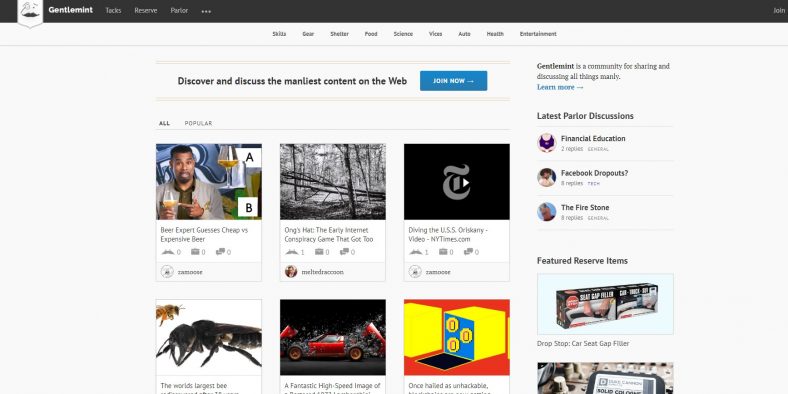This screenshot has height=394, width=788.
Task: Click comments icon on Ong's Hat card
Action: pos(344,252)
